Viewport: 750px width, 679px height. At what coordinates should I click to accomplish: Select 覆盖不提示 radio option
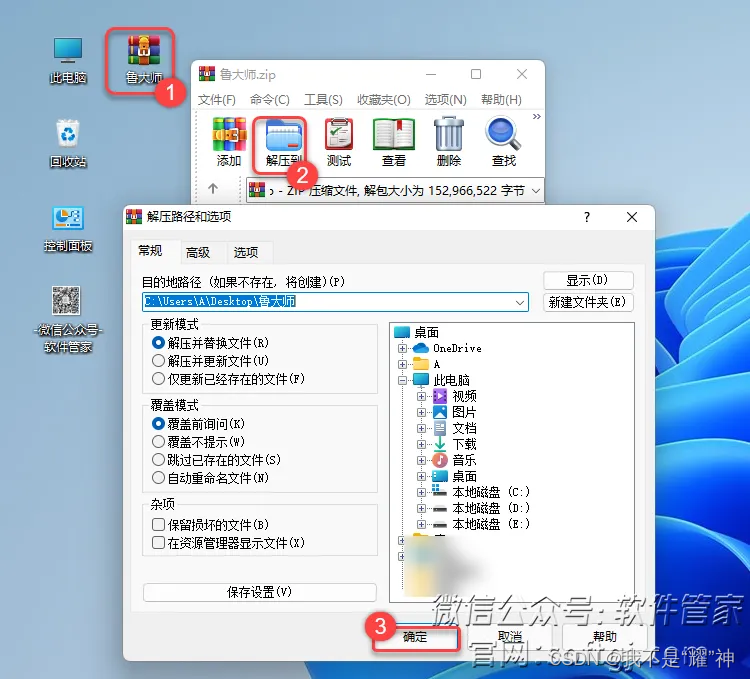click(158, 441)
